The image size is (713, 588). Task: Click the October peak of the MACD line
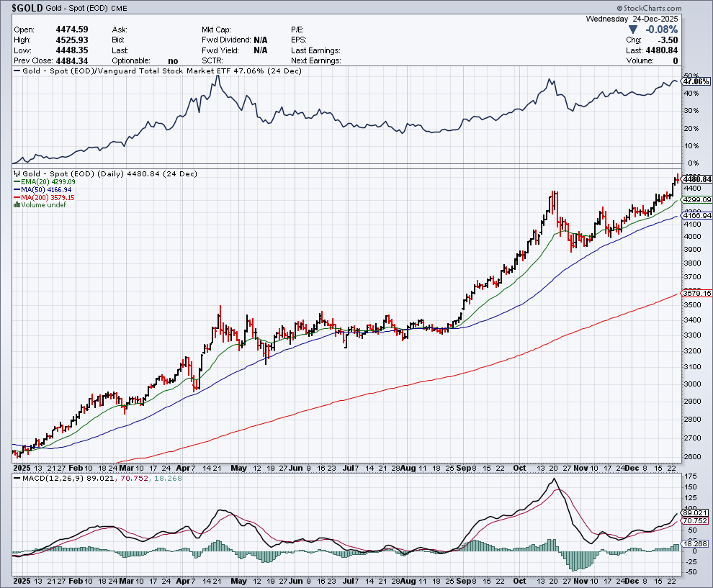[553, 479]
